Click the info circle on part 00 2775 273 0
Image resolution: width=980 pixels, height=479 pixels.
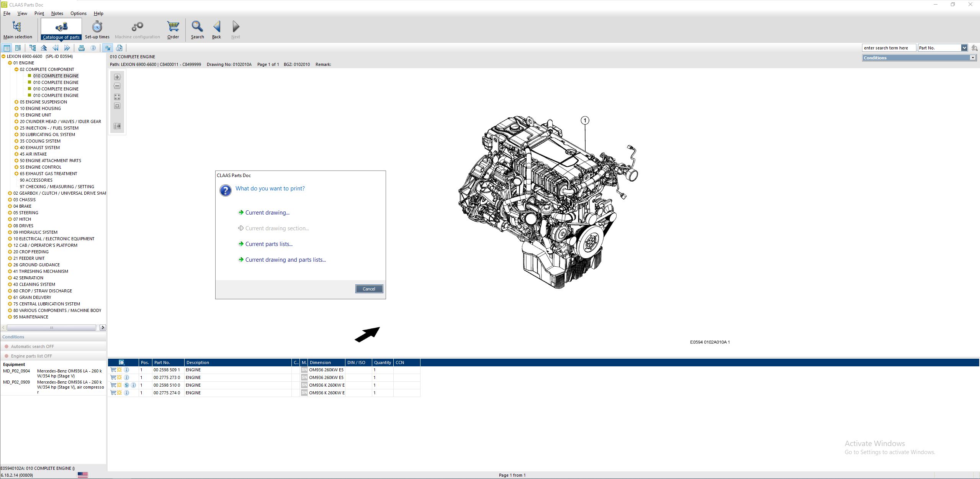point(127,377)
